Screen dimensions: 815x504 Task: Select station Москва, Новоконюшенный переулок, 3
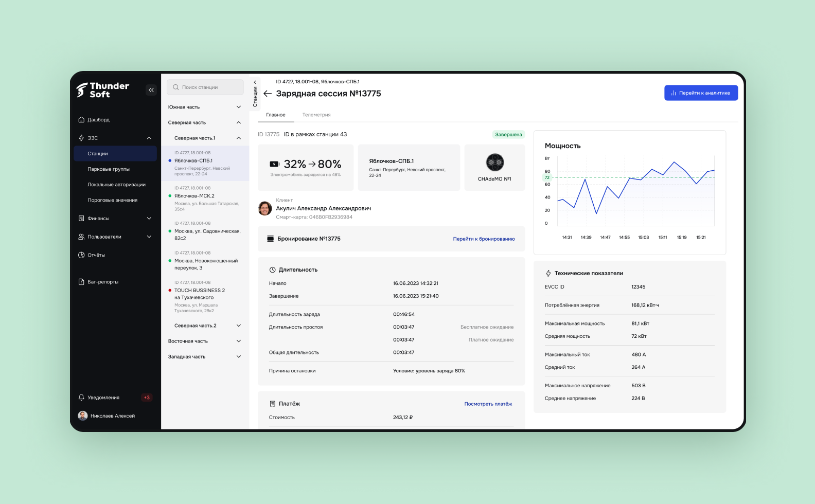pyautogui.click(x=205, y=261)
